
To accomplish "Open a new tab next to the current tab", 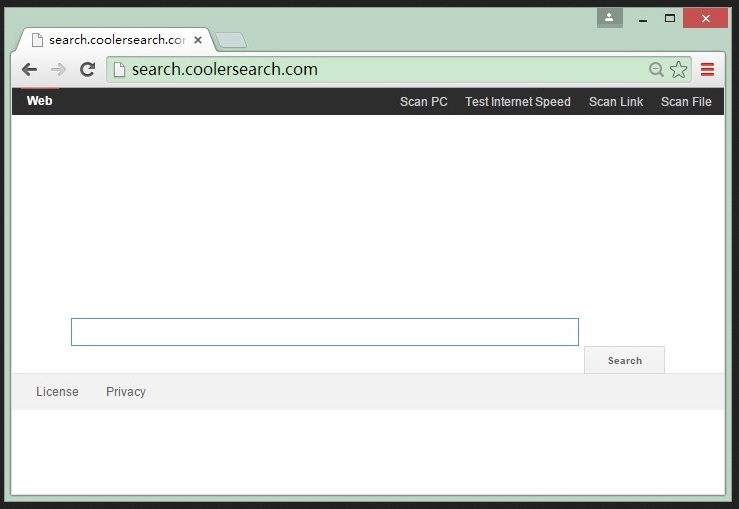I will (x=230, y=40).
